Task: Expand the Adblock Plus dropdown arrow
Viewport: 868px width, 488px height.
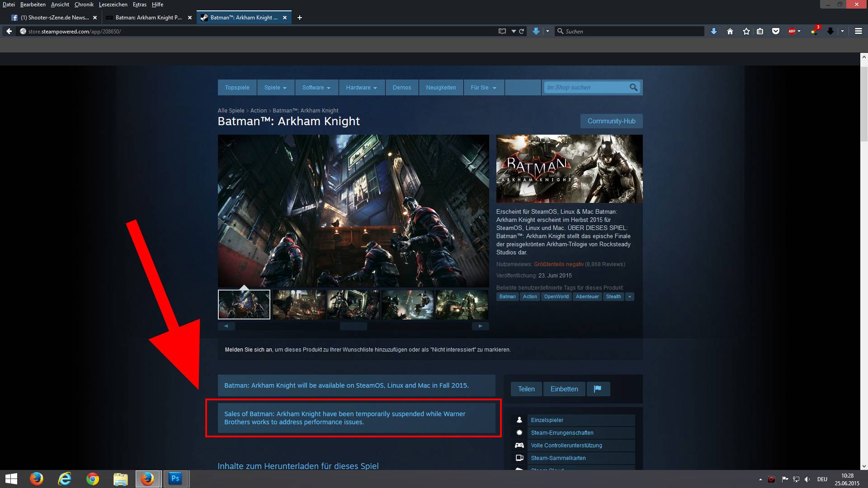Action: tap(799, 31)
